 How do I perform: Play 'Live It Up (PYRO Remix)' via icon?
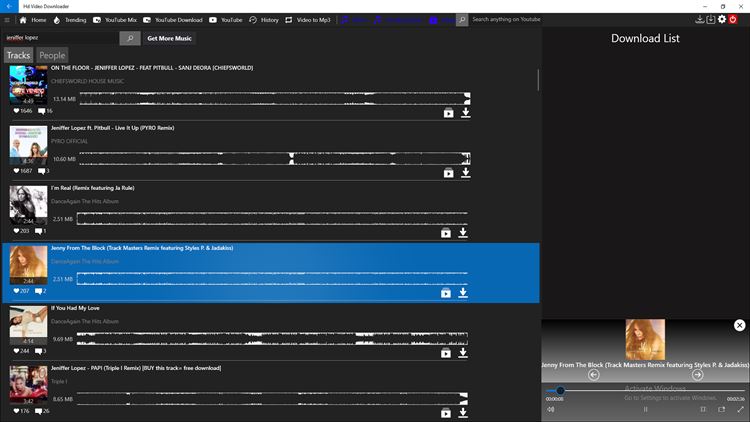point(448,173)
